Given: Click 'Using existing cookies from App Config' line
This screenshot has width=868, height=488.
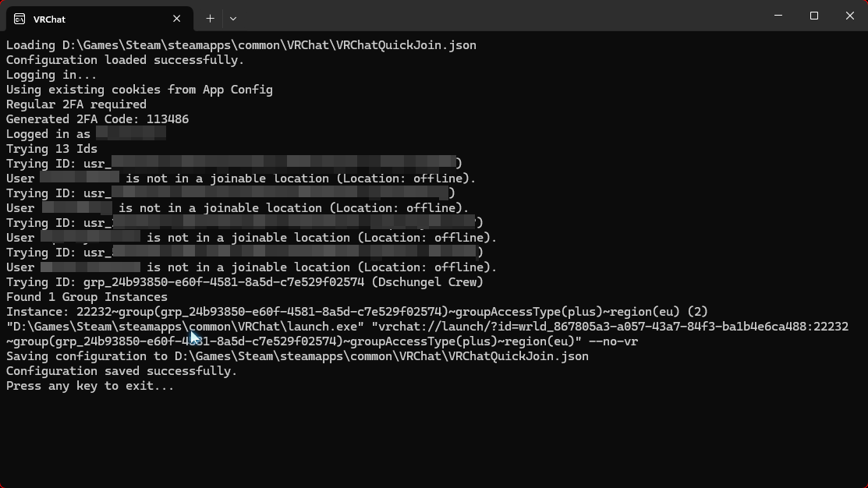Looking at the screenshot, I should [x=140, y=90].
